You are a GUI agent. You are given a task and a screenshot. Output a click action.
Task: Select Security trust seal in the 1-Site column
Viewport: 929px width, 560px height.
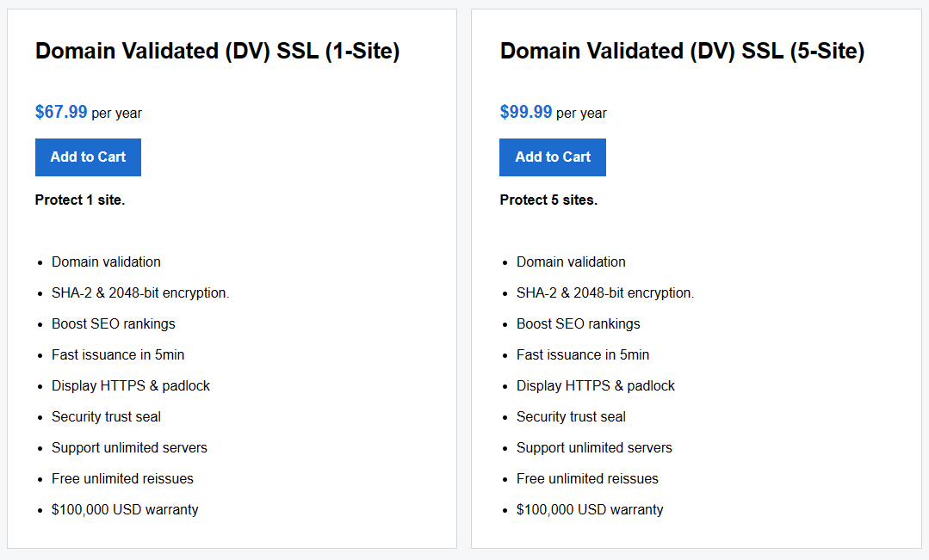[105, 416]
